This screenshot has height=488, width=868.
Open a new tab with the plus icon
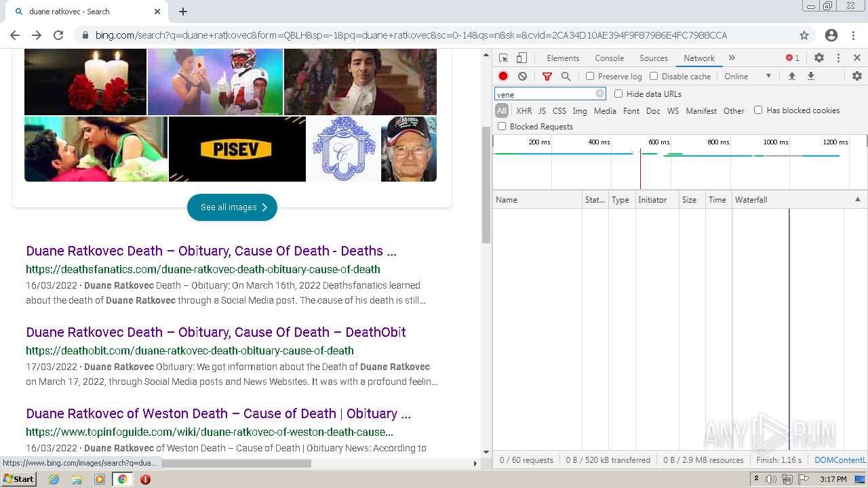click(x=183, y=12)
